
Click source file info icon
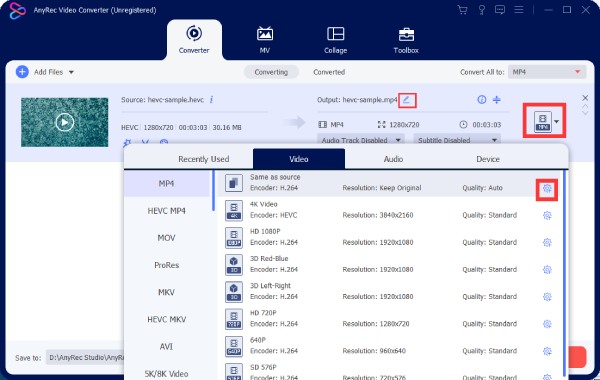click(x=211, y=99)
